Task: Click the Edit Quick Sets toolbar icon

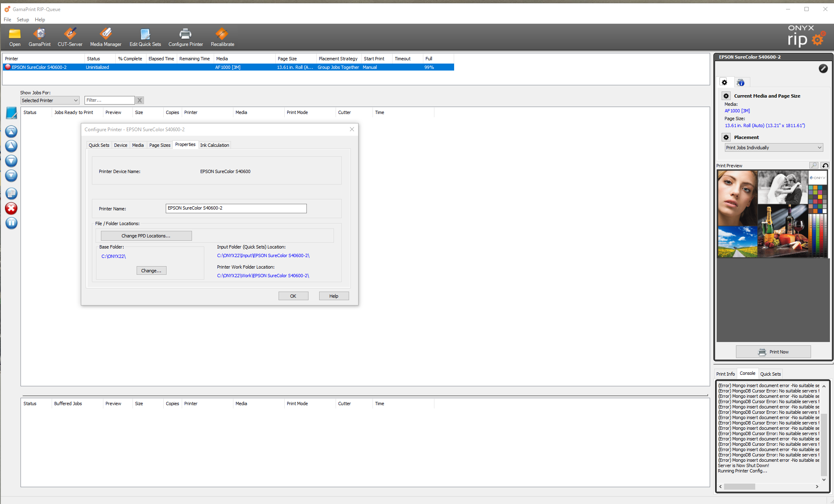Action: tap(145, 37)
